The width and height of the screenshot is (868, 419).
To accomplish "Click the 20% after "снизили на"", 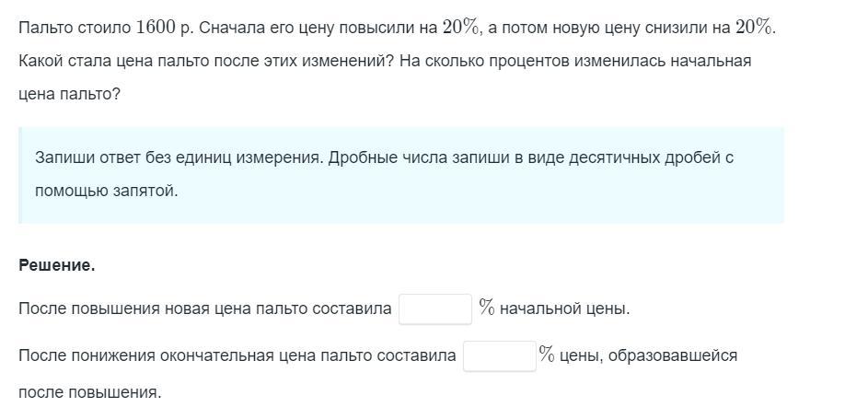I will pyautogui.click(x=755, y=28).
